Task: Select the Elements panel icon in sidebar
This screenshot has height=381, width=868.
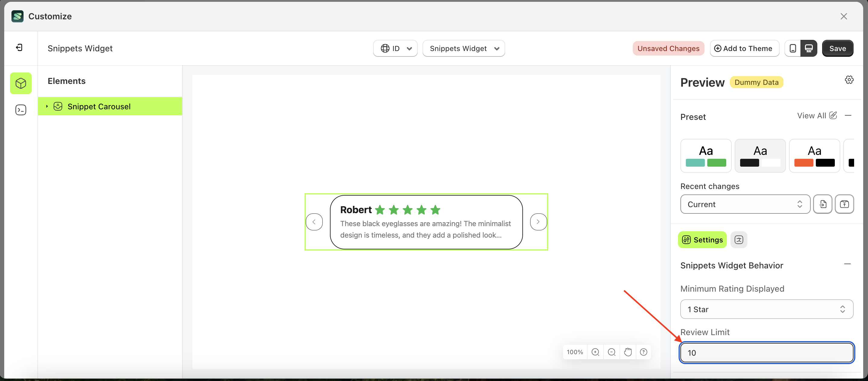Action: pos(21,83)
